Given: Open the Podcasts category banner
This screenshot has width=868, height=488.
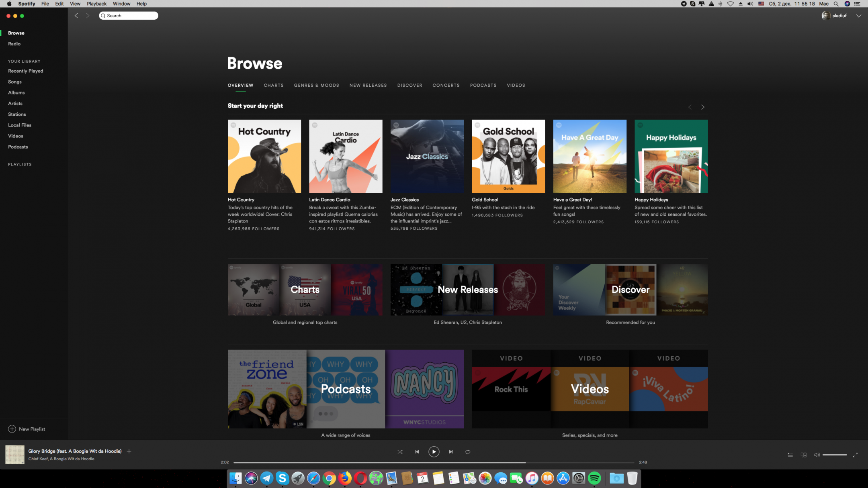Looking at the screenshot, I should pos(346,389).
